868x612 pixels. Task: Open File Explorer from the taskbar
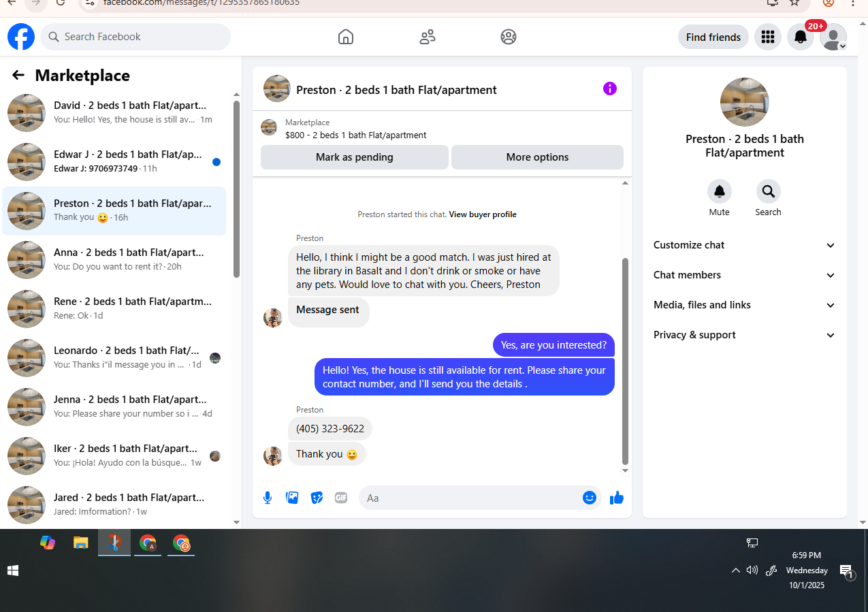[81, 543]
